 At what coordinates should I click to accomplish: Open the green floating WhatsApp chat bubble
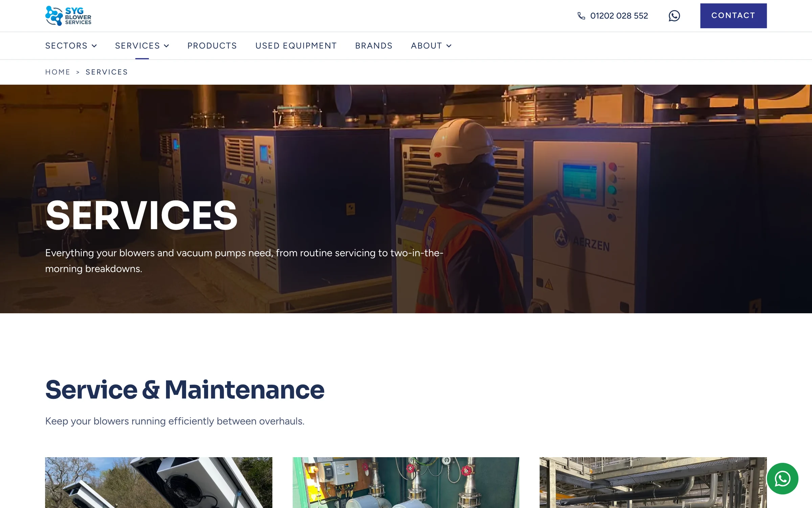(782, 479)
